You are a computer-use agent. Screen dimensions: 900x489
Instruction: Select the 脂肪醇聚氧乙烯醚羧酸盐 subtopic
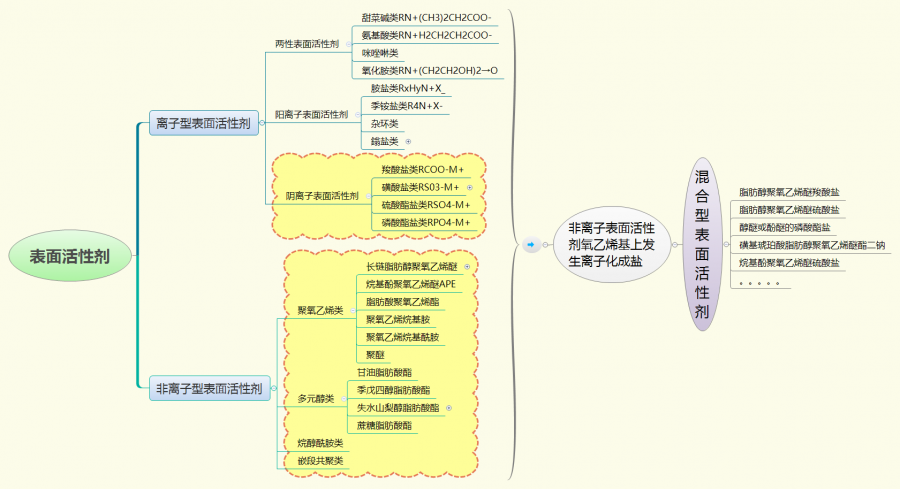coord(789,191)
